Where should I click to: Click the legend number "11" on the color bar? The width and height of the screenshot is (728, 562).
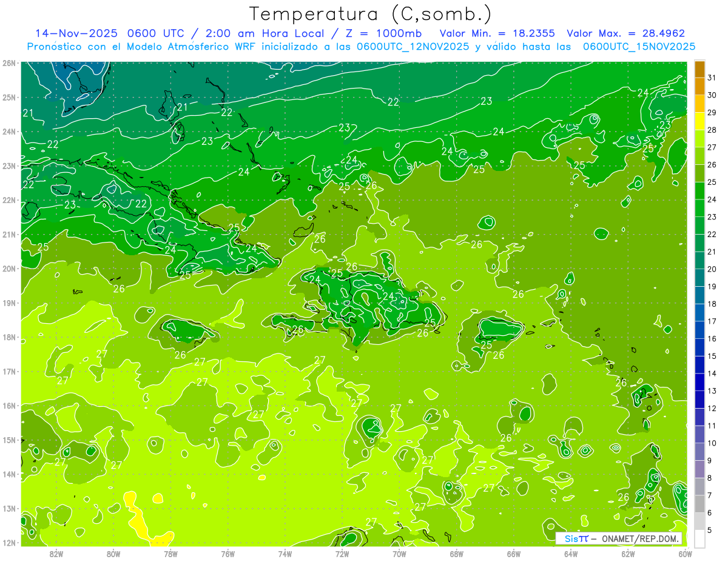point(712,426)
